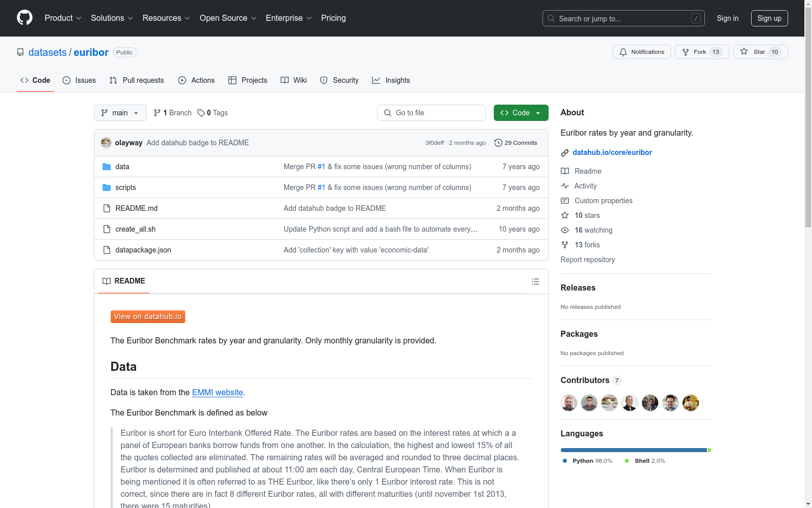Image resolution: width=812 pixels, height=508 pixels.
Task: Click the tag icon next to Tags
Action: point(201,113)
